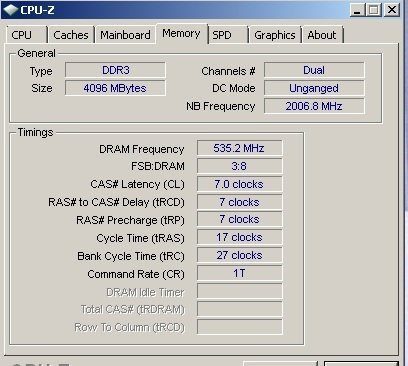Click the tRP value 7 clocks

tap(240, 219)
